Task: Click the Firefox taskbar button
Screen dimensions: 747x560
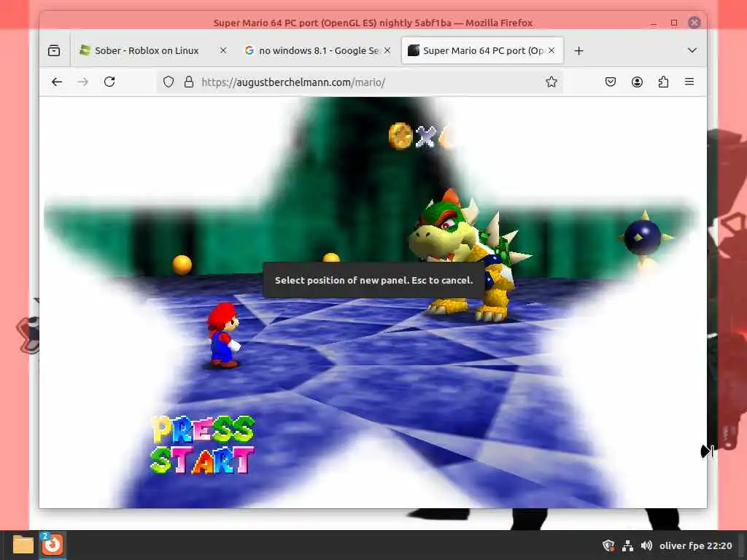Action: tap(52, 545)
